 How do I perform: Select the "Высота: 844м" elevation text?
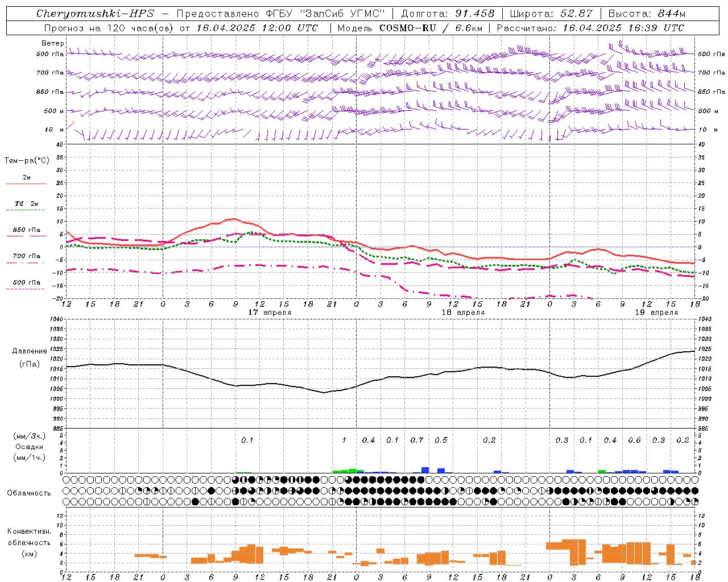point(647,14)
